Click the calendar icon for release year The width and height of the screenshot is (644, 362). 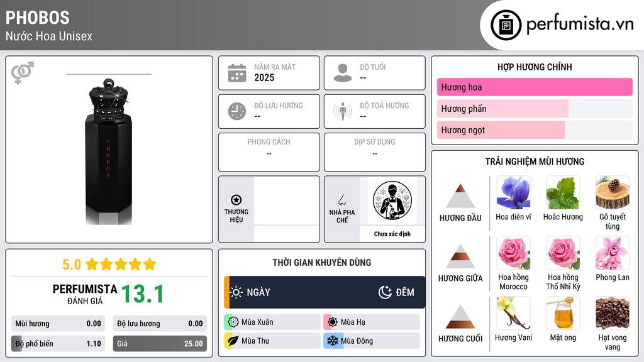[237, 73]
